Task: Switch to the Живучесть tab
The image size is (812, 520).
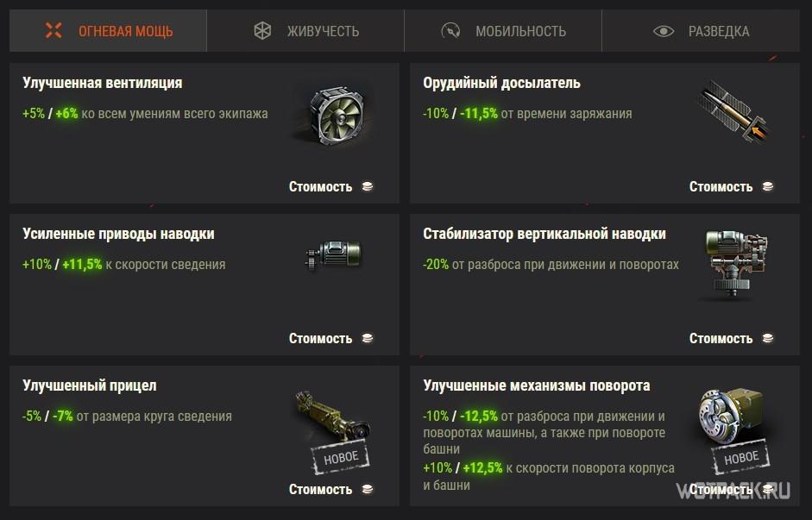Action: (305, 30)
